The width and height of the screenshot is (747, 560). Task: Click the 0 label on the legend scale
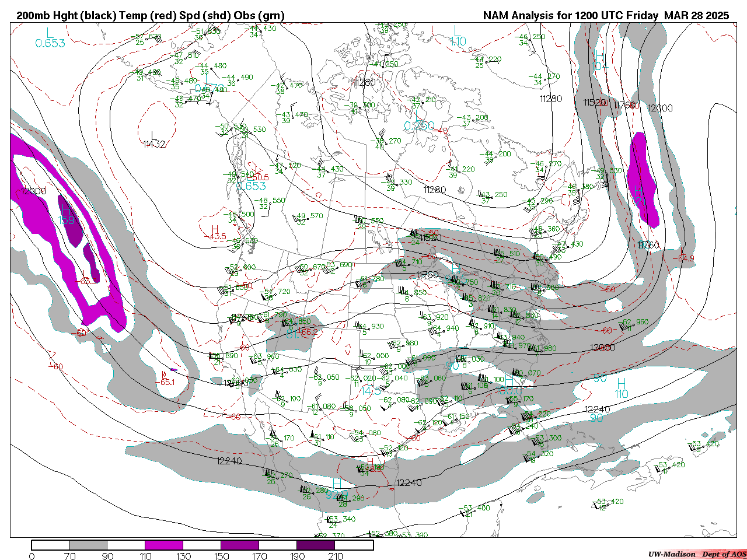click(32, 556)
